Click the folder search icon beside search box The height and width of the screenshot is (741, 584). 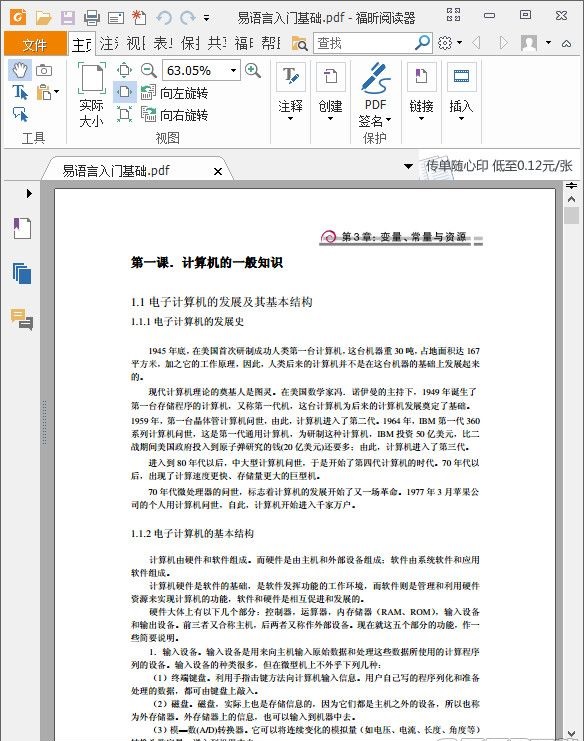(x=299, y=43)
